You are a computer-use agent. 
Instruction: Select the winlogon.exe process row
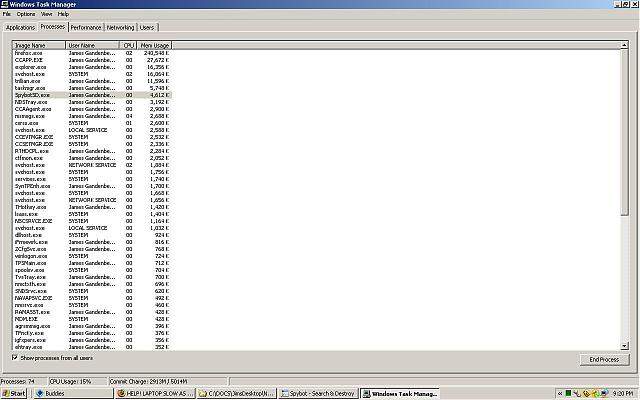(x=92, y=256)
